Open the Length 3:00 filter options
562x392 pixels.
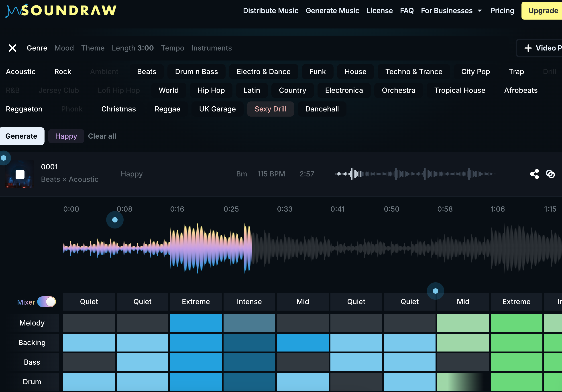pyautogui.click(x=133, y=48)
